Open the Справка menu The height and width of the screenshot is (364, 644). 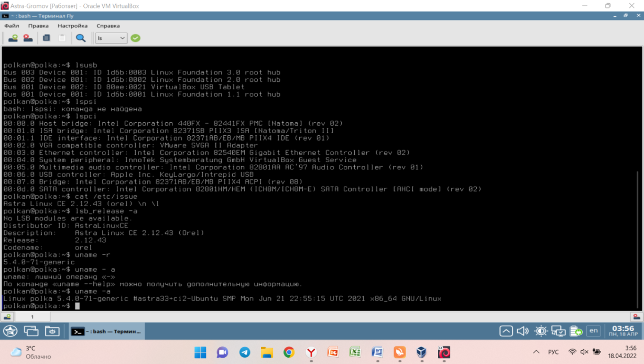click(x=108, y=26)
